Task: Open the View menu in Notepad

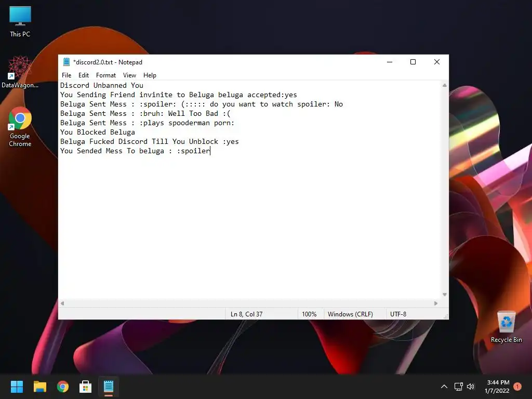Action: [x=129, y=75]
